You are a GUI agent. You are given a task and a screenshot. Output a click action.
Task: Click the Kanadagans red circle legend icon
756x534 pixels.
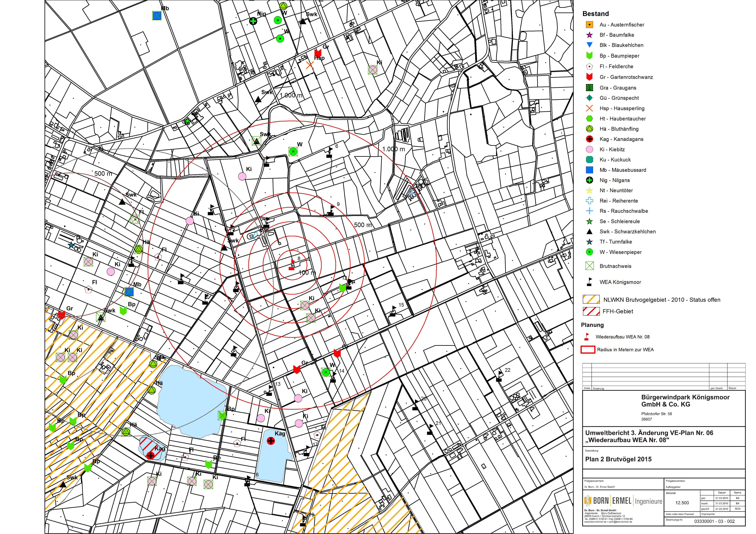pos(589,139)
